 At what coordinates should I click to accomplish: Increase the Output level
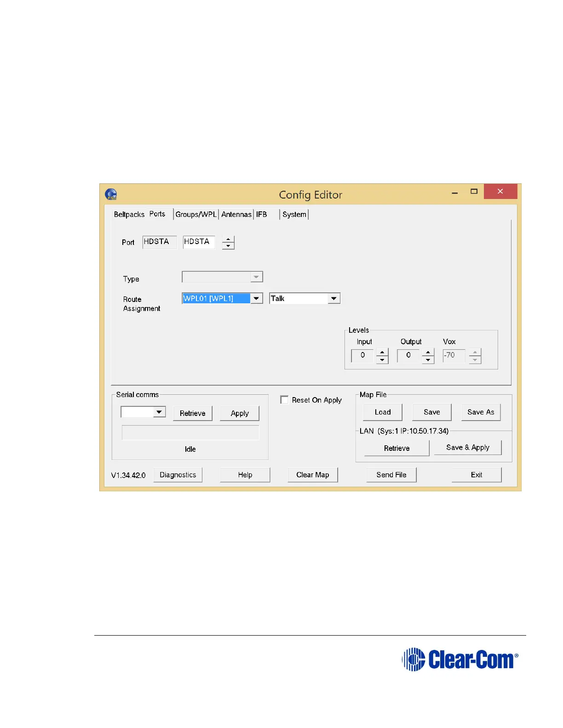428,353
